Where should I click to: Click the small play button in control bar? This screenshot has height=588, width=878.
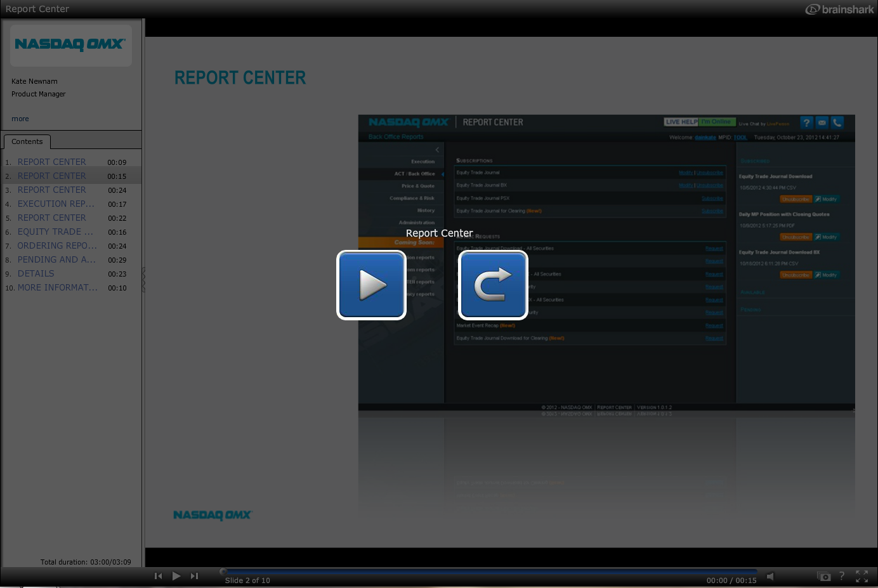click(176, 576)
